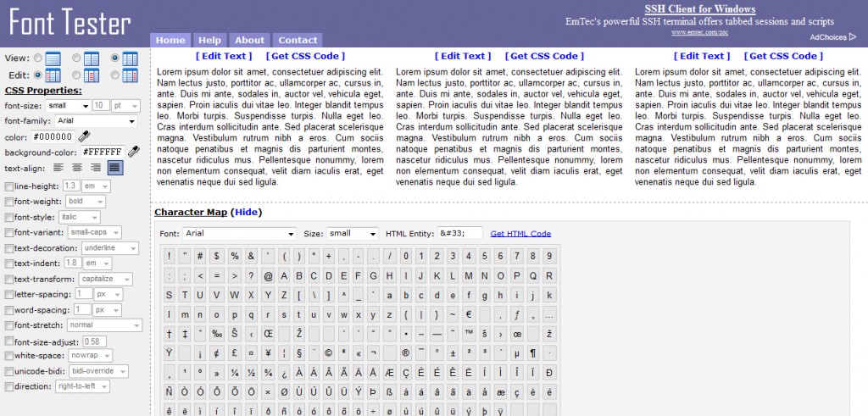Screen dimensions: 868x416
Task: Enable the line-height checkbox
Action: coord(9,186)
